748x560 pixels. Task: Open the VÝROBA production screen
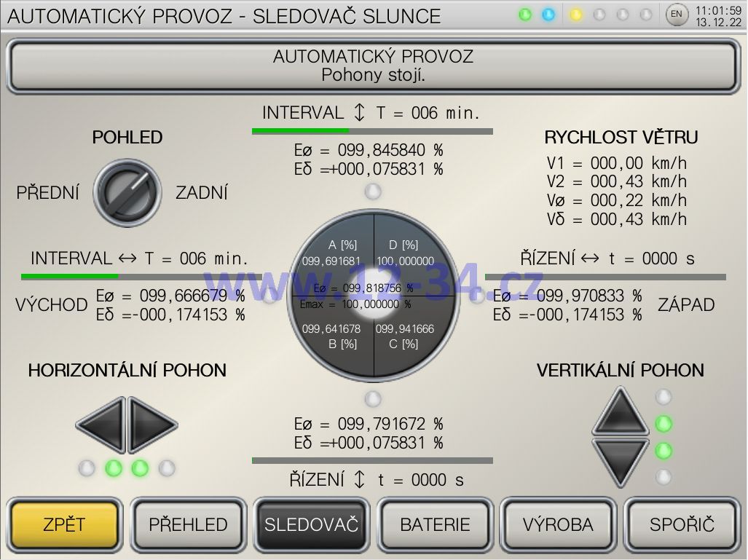pyautogui.click(x=559, y=524)
